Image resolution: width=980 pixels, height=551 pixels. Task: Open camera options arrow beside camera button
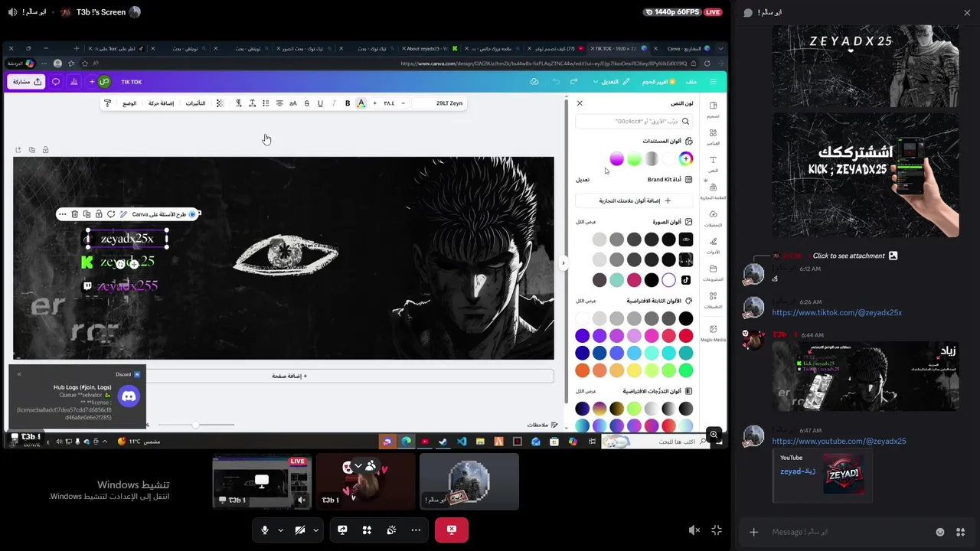(315, 530)
